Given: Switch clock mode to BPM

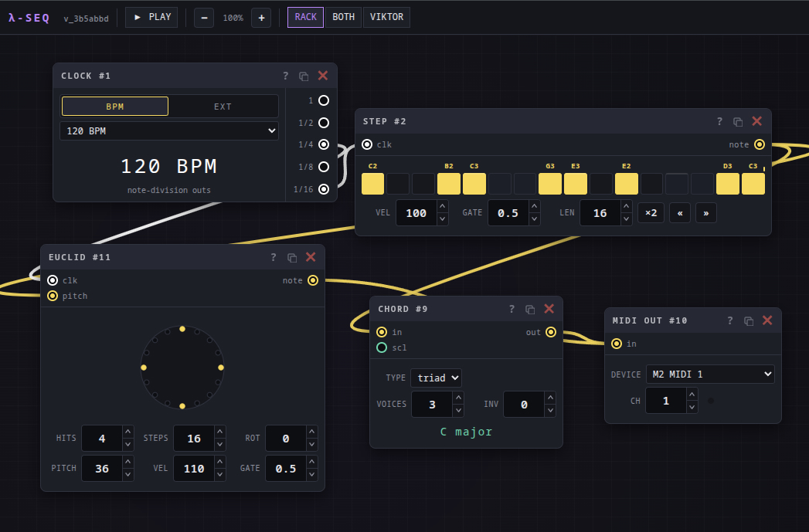Looking at the screenshot, I should pos(115,107).
